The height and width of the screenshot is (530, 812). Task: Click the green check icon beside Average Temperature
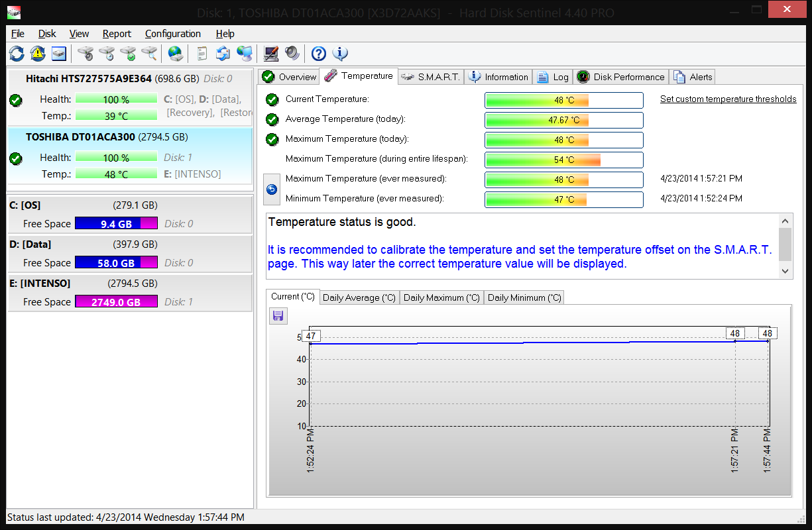272,120
